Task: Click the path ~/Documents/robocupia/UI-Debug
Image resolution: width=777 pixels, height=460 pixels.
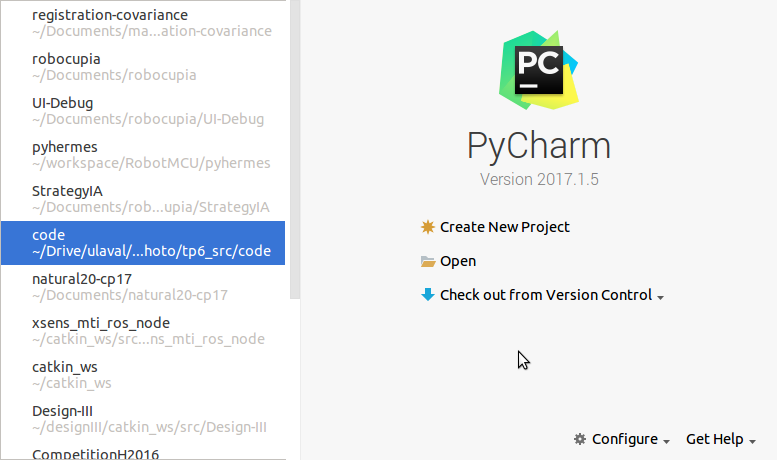Action: pos(148,119)
